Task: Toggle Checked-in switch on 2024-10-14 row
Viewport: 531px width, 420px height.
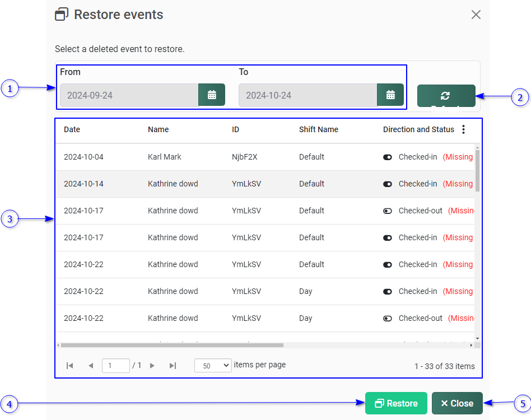Action: [388, 184]
